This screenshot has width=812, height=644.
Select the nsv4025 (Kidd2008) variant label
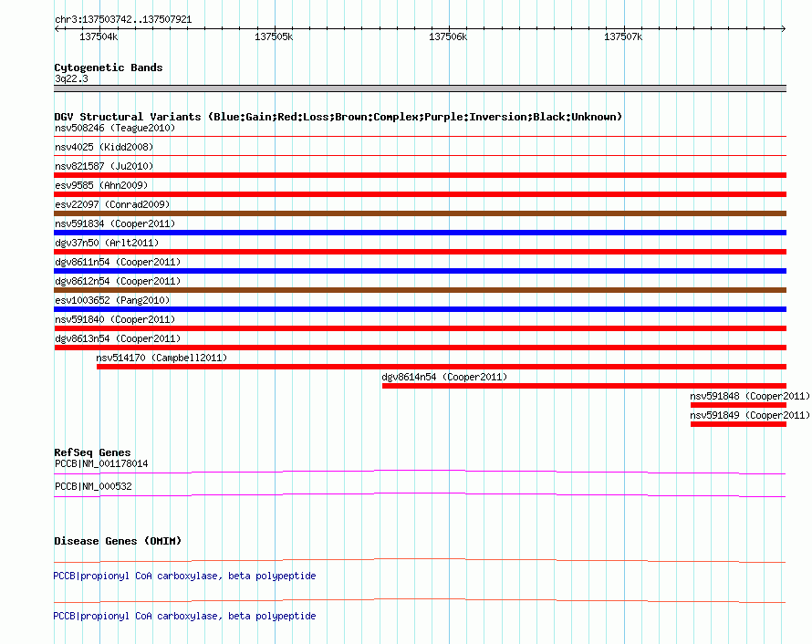click(104, 147)
